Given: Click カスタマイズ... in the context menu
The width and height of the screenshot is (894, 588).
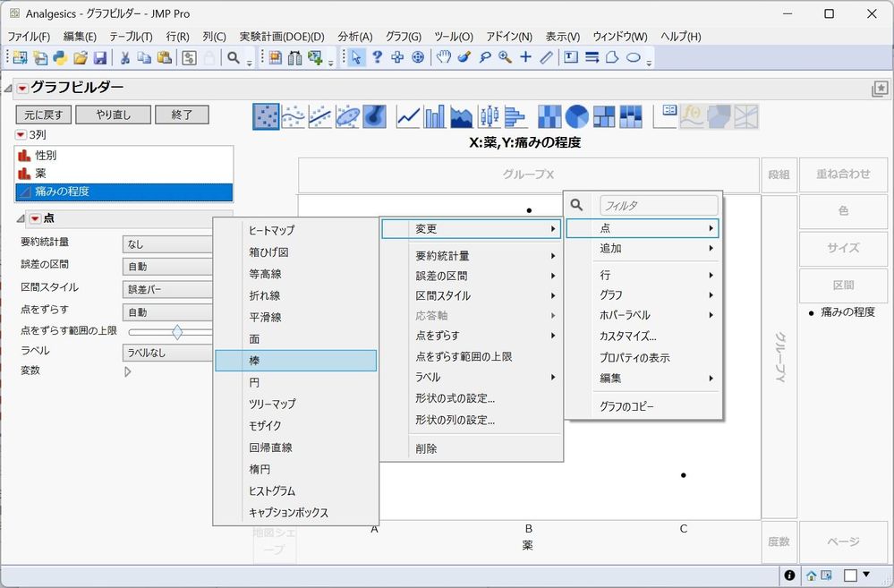Looking at the screenshot, I should point(628,337).
